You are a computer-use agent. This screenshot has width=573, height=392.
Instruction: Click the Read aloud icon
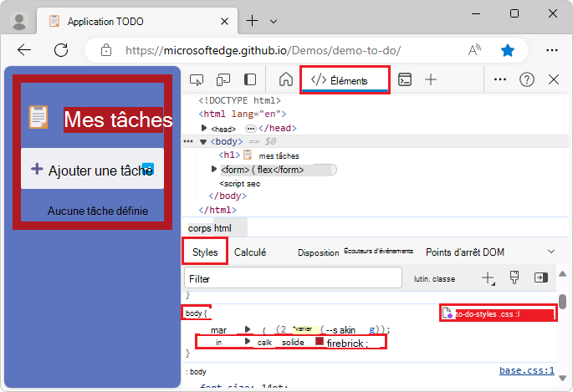click(474, 50)
